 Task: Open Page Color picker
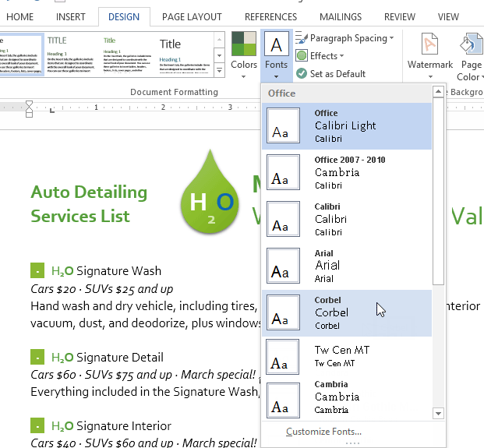coord(471,55)
